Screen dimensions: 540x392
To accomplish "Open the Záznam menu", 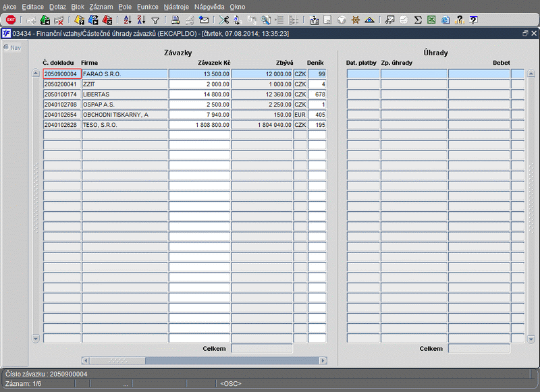I will (x=101, y=7).
